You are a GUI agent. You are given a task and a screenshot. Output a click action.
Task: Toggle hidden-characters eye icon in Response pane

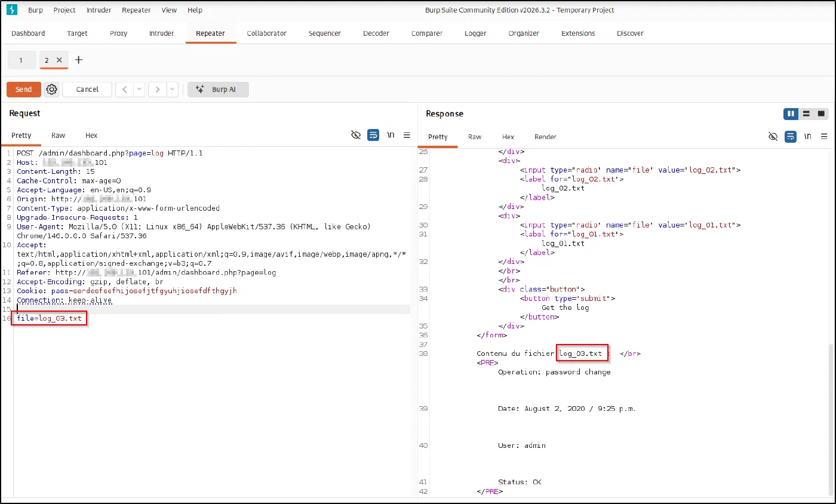click(x=773, y=137)
